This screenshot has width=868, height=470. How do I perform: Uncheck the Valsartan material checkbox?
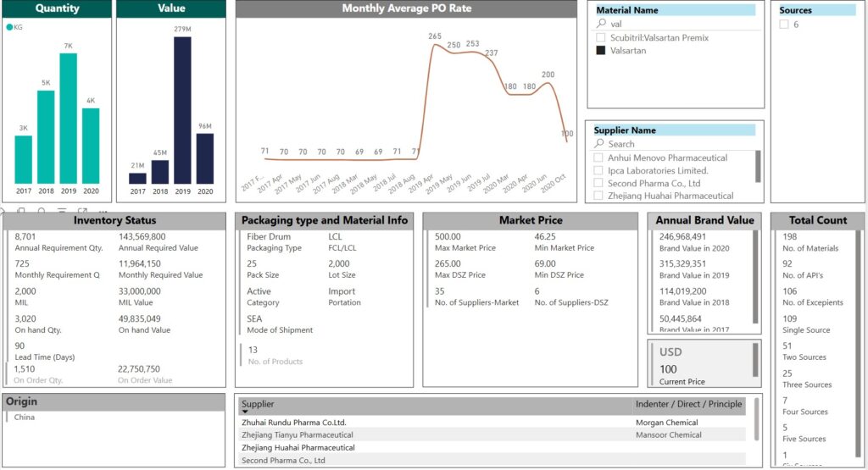click(601, 50)
